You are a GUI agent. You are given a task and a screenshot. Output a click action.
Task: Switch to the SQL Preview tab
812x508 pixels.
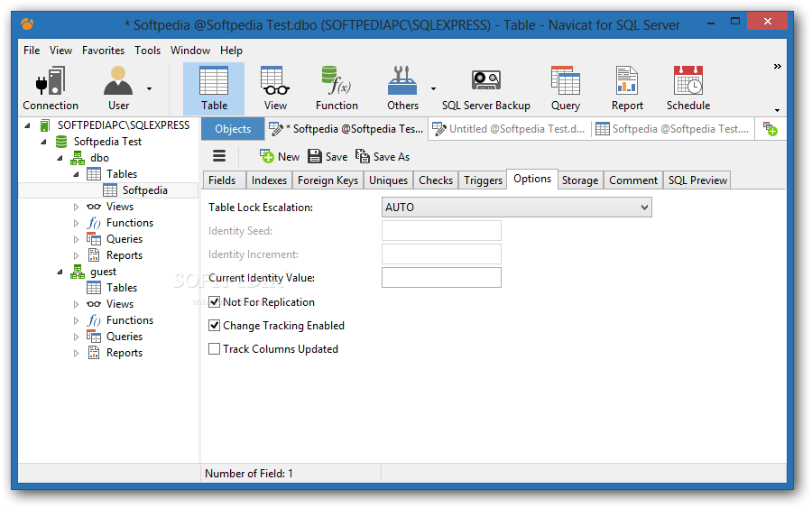[x=697, y=180]
